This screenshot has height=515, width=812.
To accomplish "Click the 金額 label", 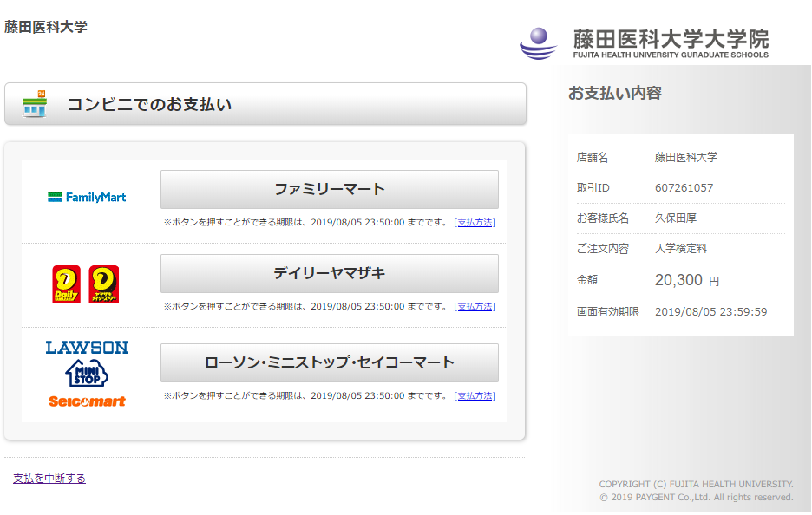I will [x=586, y=280].
